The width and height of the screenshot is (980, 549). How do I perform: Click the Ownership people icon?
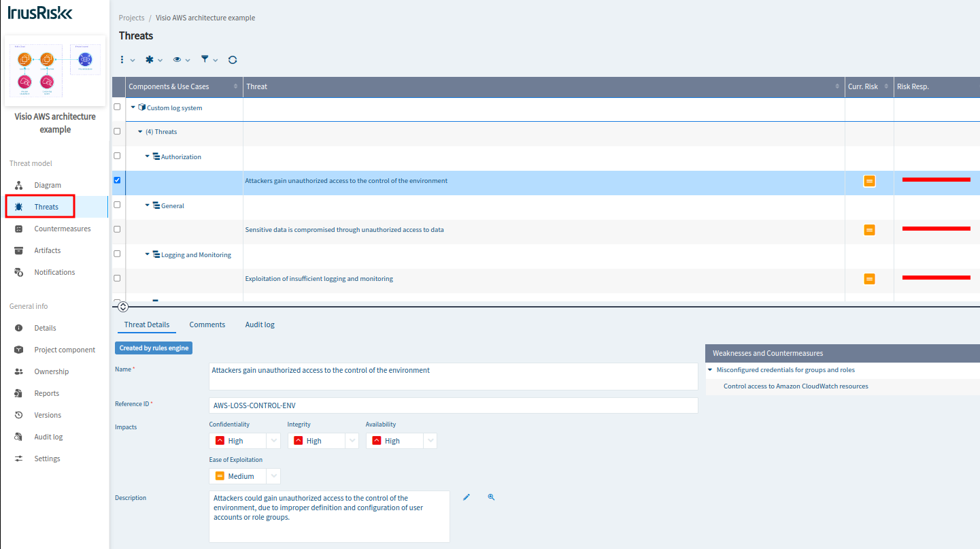click(19, 371)
